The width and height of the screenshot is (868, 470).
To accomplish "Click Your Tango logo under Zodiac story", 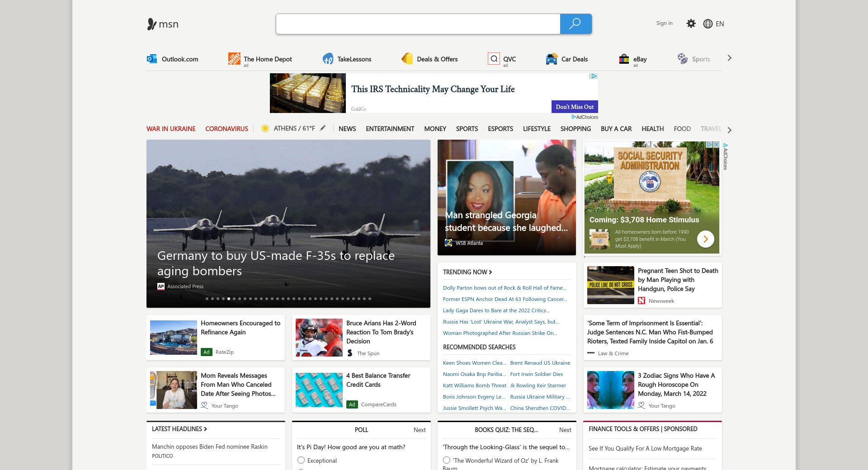I will pyautogui.click(x=642, y=406).
